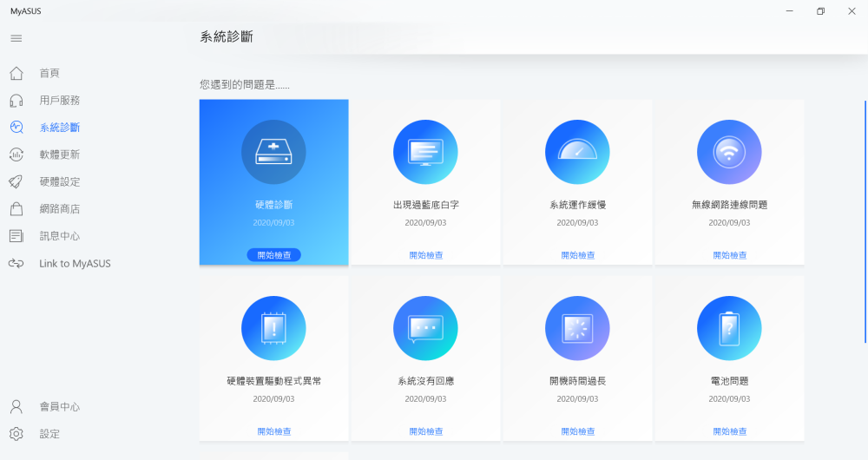Viewport: 868px width, 460px height.
Task: Select the 會員中心 user icon
Action: tap(16, 407)
